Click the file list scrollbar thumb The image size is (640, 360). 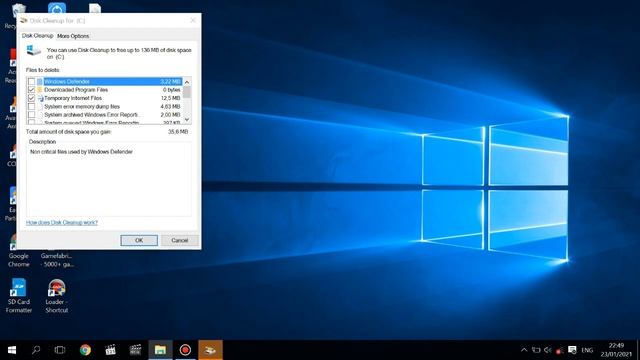187,92
